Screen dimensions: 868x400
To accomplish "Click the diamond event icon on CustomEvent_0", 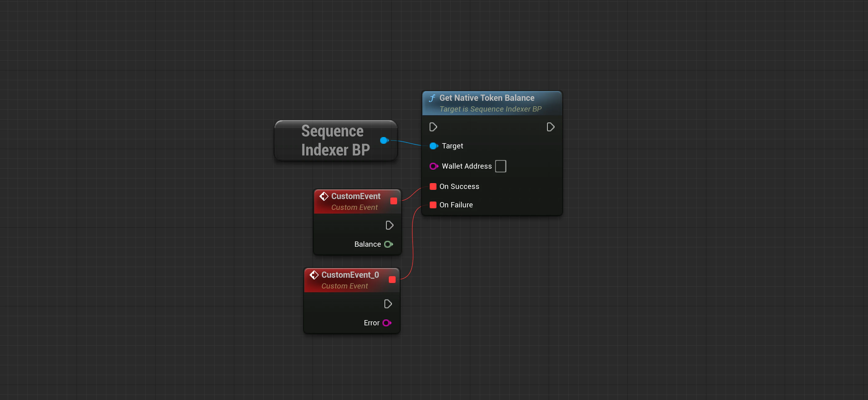I will coord(314,275).
